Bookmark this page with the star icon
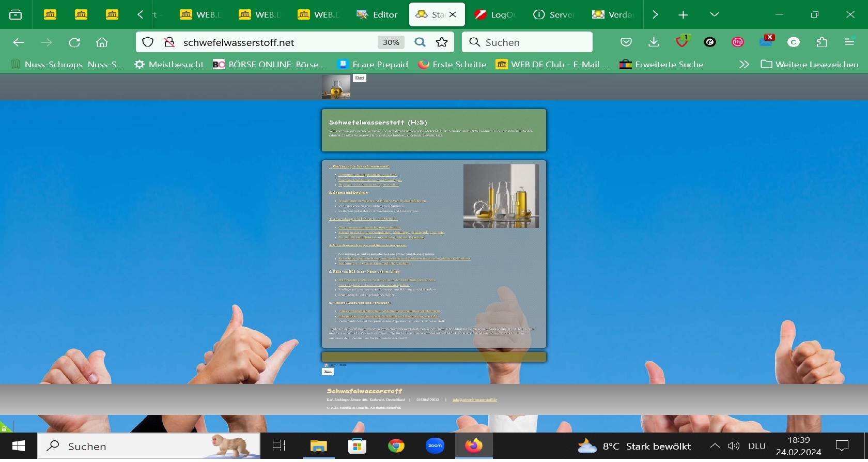Viewport: 868px width, 462px height. point(442,42)
